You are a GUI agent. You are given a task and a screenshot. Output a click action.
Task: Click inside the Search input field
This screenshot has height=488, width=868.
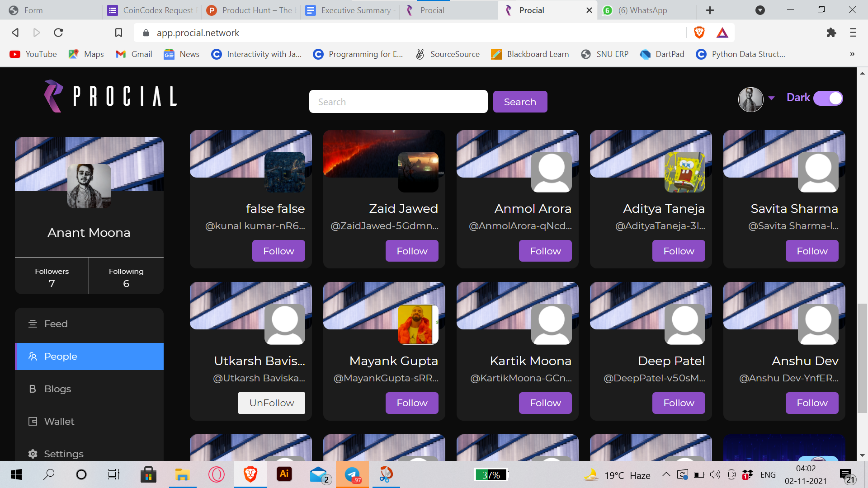click(398, 102)
